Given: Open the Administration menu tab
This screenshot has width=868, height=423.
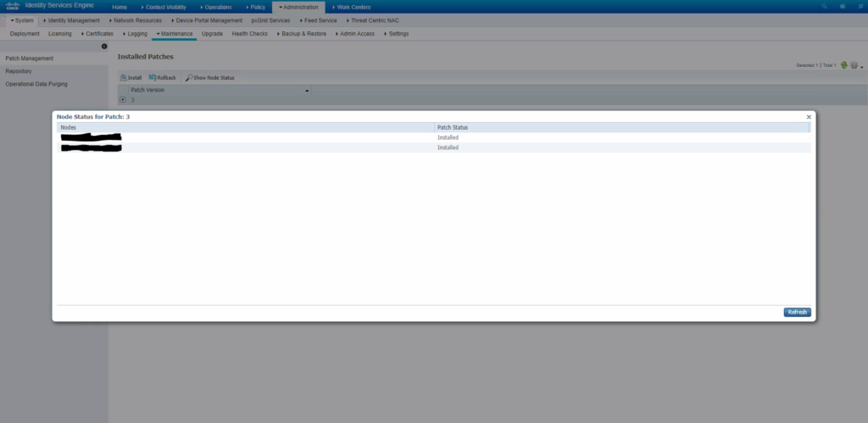Looking at the screenshot, I should point(298,7).
